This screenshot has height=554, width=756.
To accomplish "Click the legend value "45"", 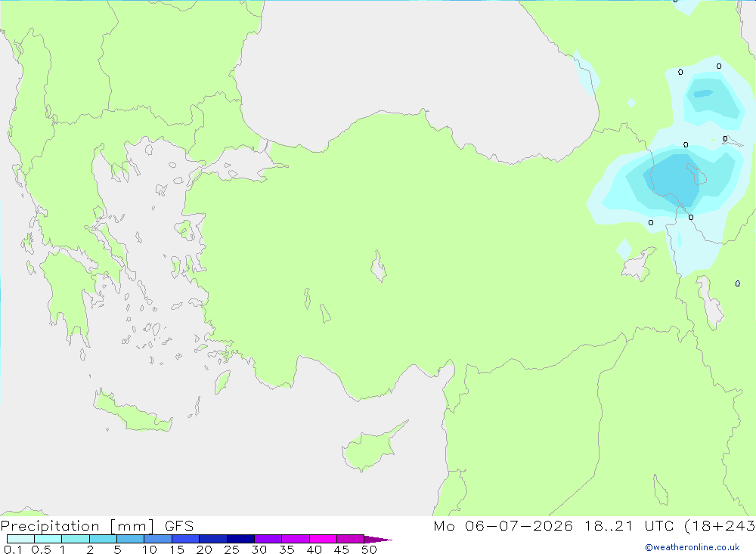I will coord(342,549).
